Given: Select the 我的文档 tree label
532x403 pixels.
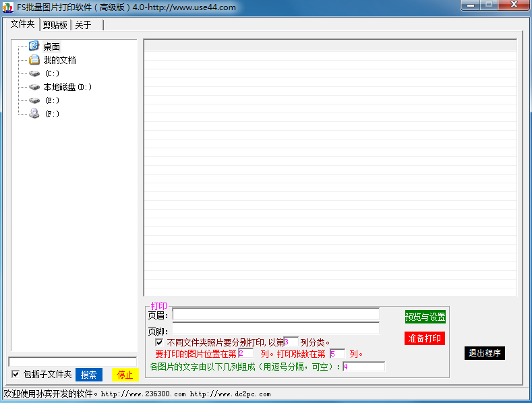Looking at the screenshot, I should (x=60, y=60).
